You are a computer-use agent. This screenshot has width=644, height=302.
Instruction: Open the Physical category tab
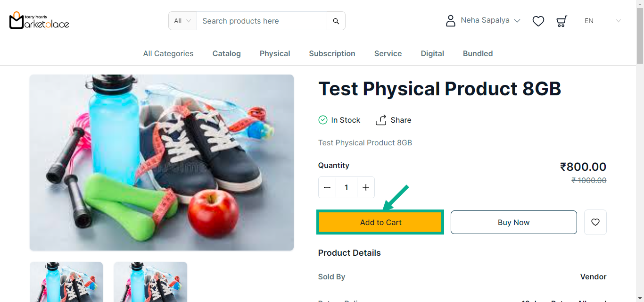tap(275, 53)
